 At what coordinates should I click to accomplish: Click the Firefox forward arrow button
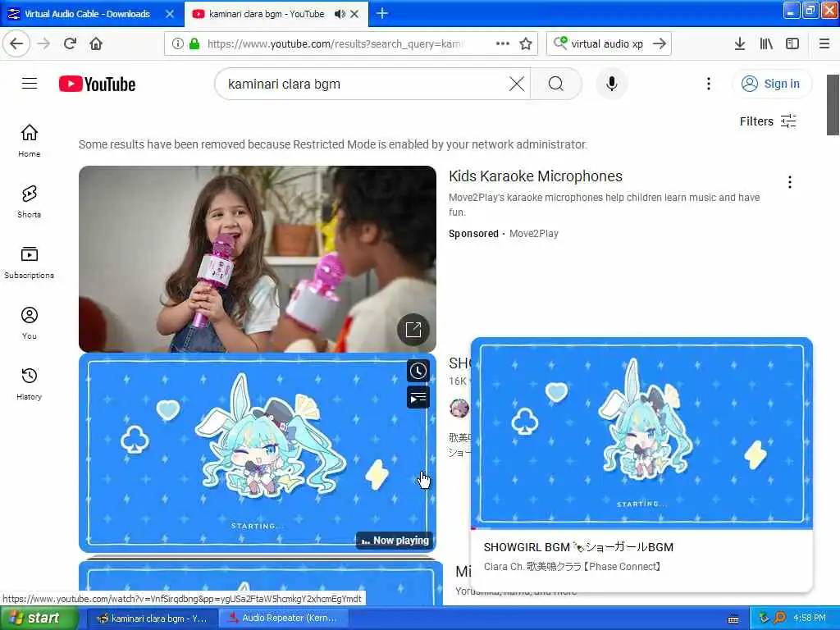[44, 43]
